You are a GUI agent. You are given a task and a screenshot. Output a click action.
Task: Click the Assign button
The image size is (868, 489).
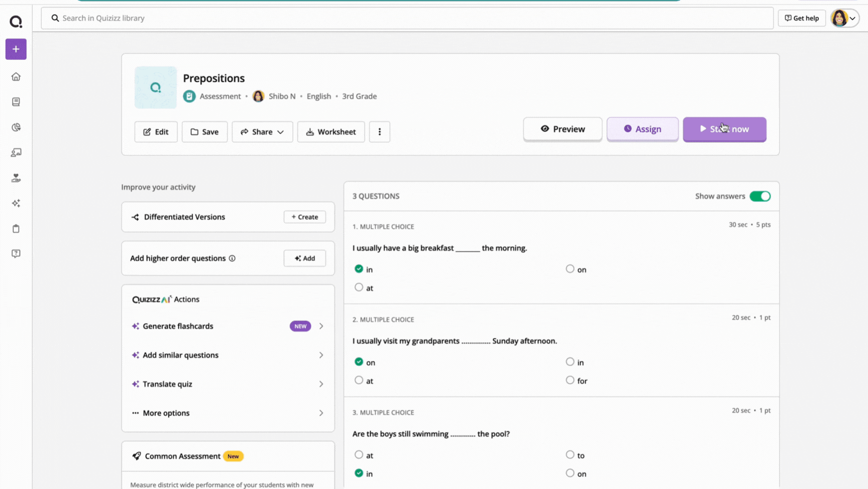pos(642,129)
